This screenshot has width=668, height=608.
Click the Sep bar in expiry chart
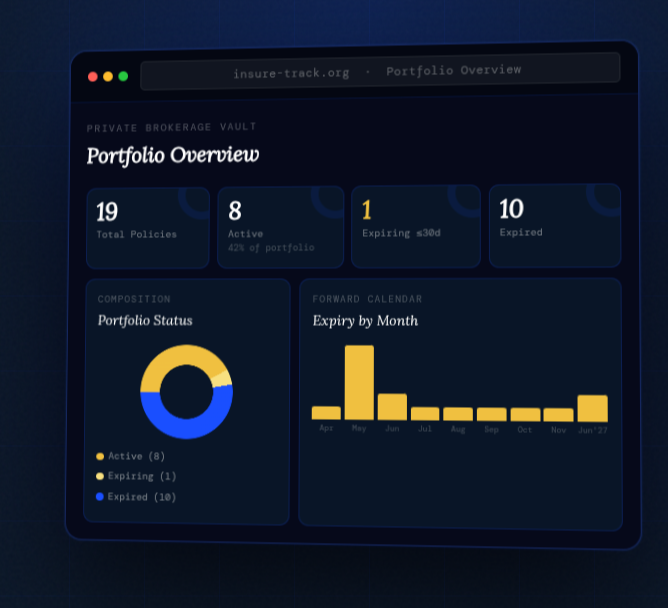point(492,414)
